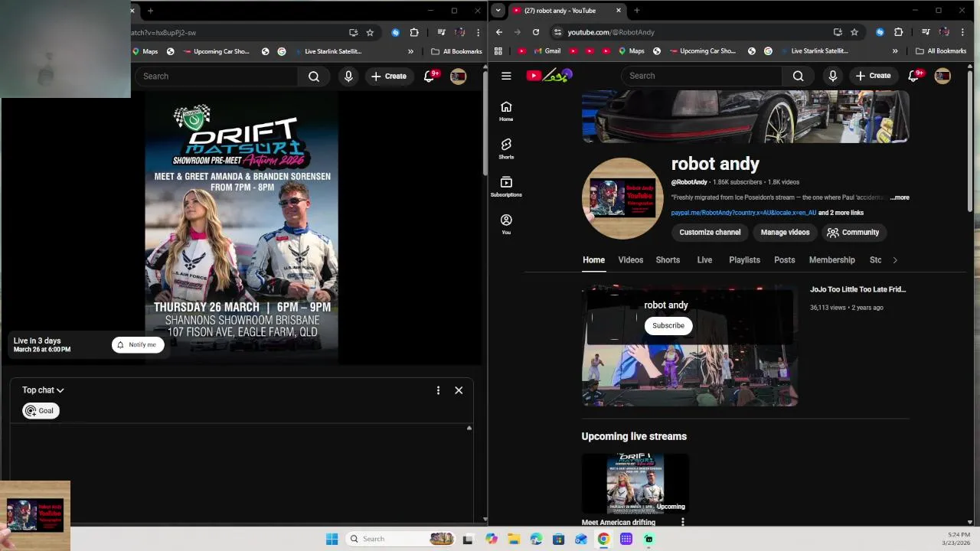Toggle Notify me for upcoming stream
980x551 pixels.
click(x=138, y=344)
